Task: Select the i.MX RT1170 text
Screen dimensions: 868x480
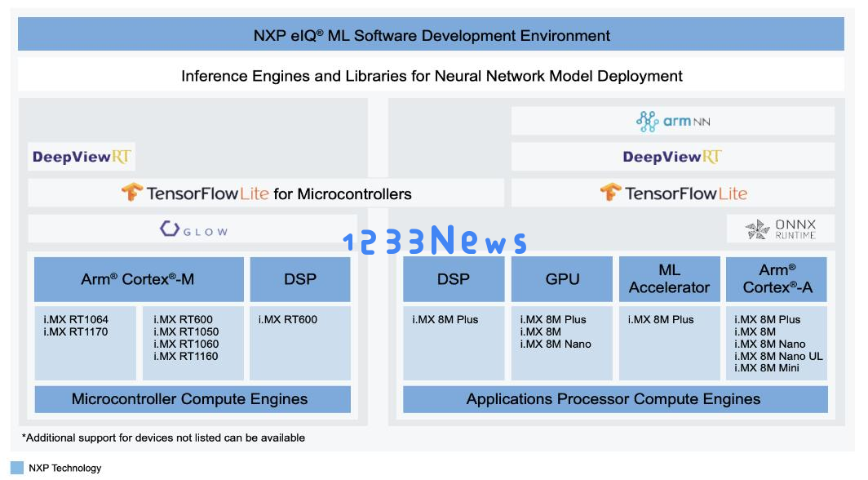Action: (x=76, y=331)
